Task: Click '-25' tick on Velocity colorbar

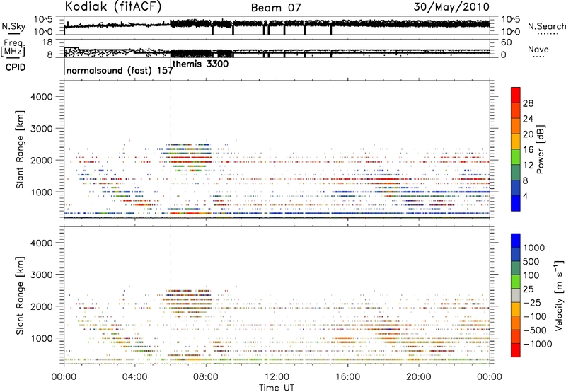Action: coord(532,302)
